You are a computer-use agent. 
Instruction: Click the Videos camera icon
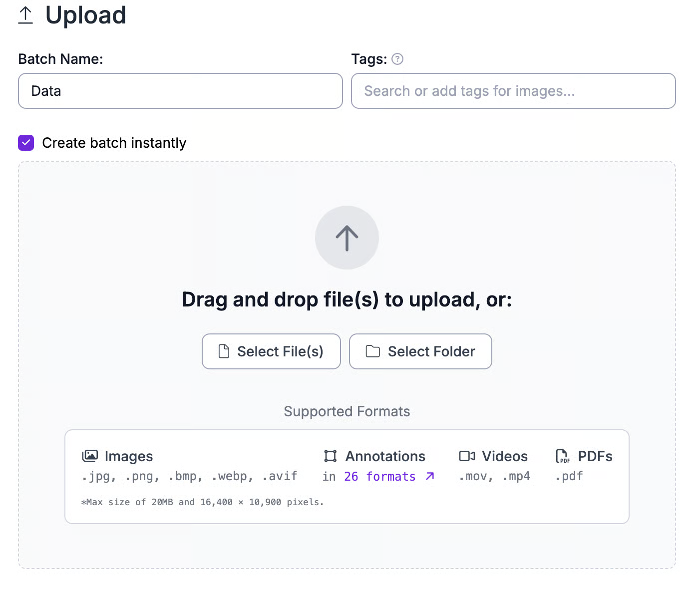(x=467, y=456)
